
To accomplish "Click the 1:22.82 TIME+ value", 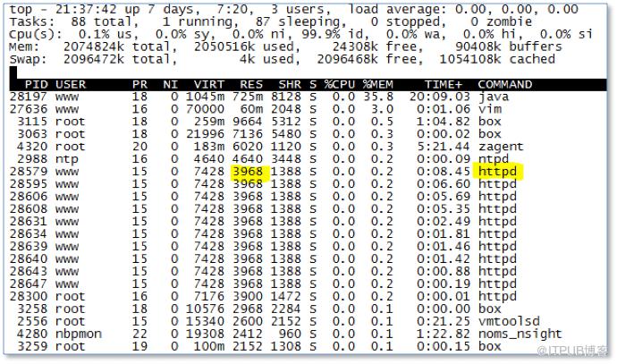I will [444, 334].
